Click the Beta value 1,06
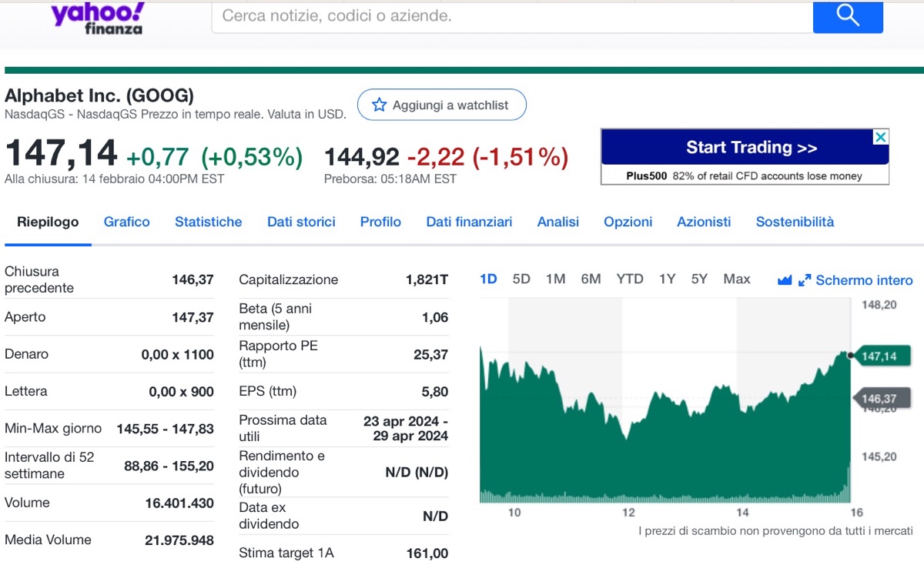Screen dimensions: 924x565 [x=435, y=317]
